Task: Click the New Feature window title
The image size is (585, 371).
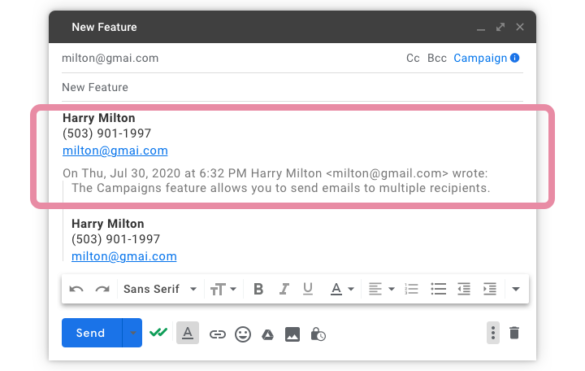Action: click(x=104, y=27)
